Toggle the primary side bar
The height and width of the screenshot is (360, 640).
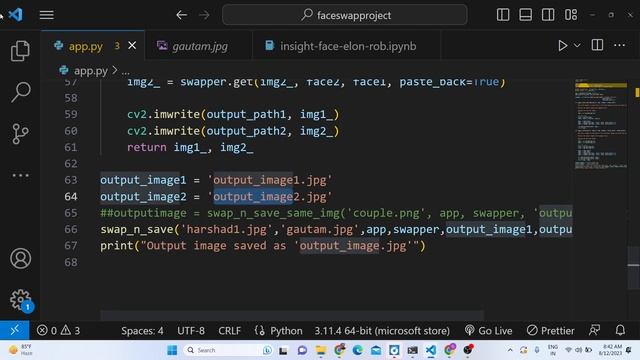click(503, 15)
